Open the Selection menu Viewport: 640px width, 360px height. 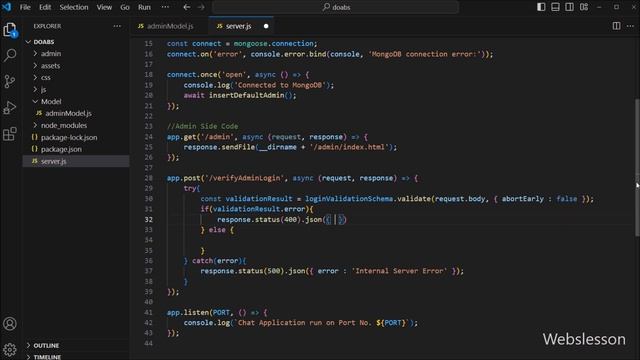74,7
